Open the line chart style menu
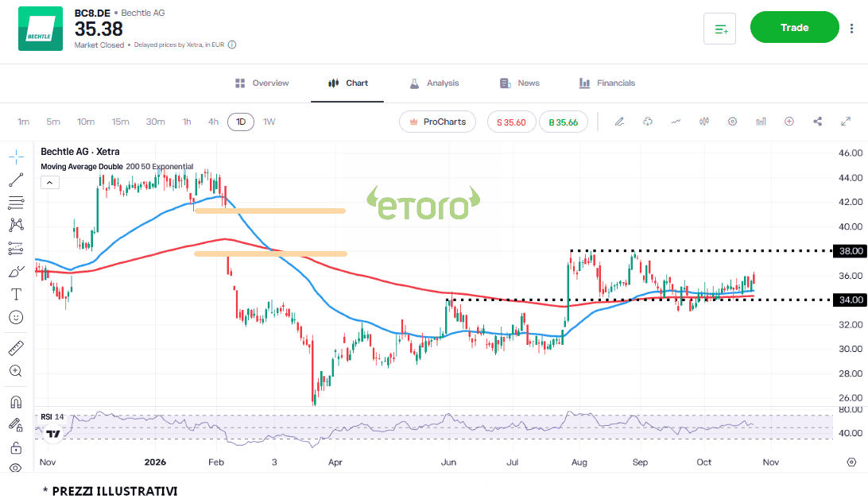The image size is (868, 499). coord(676,122)
